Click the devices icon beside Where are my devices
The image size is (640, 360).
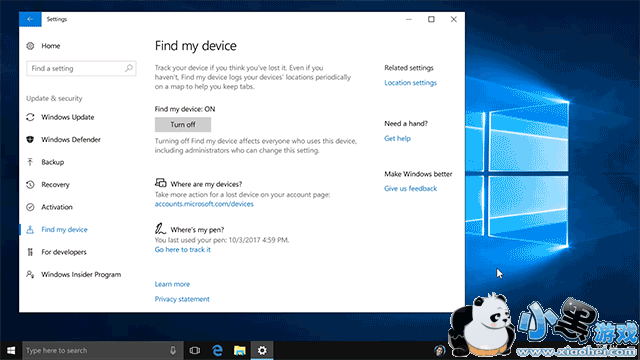160,182
